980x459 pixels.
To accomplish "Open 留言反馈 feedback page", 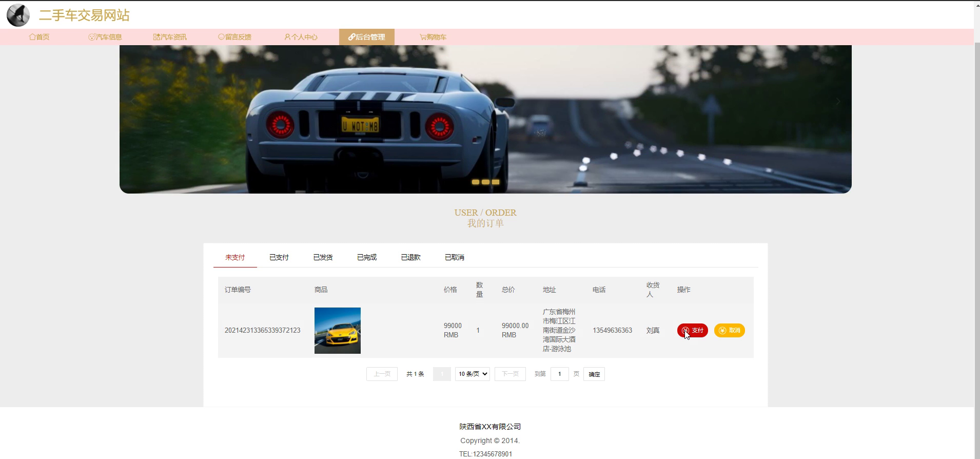I will tap(235, 37).
